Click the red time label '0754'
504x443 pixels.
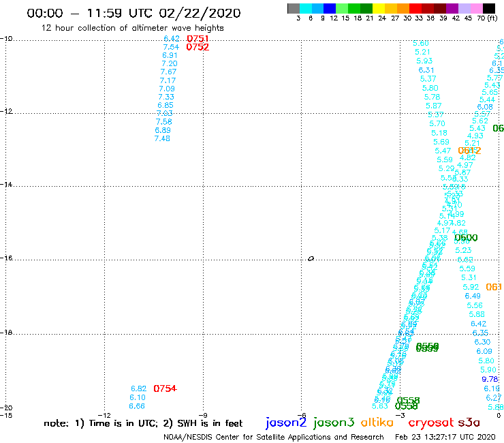(166, 388)
